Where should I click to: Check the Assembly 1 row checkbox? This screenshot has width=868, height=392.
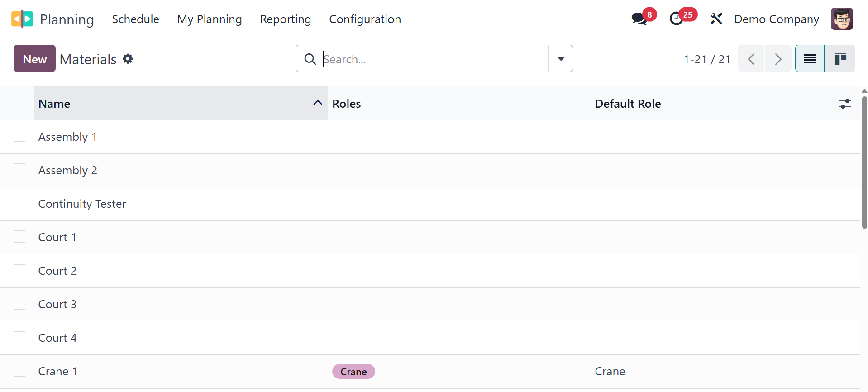pos(19,136)
